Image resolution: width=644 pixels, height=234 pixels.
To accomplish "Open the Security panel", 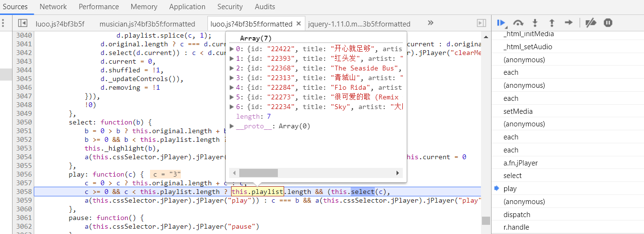I will pos(230,7).
